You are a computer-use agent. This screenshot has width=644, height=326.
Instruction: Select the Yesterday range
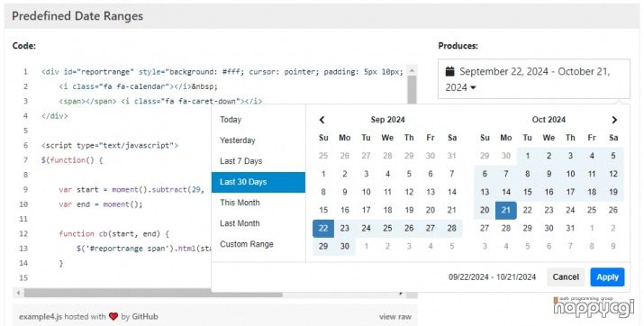[259, 140]
